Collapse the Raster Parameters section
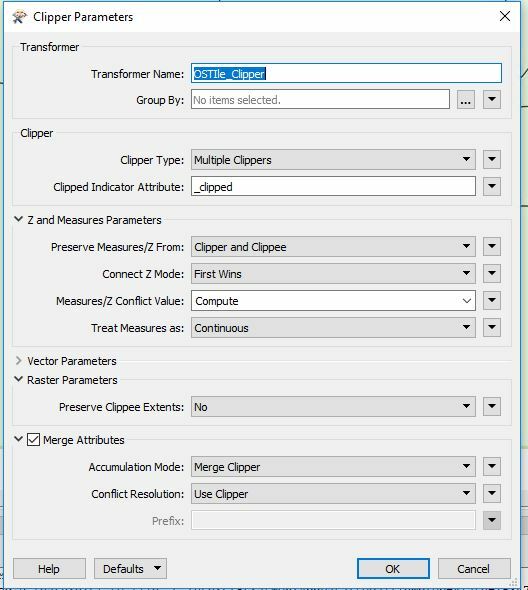528x590 pixels. pos(18,379)
